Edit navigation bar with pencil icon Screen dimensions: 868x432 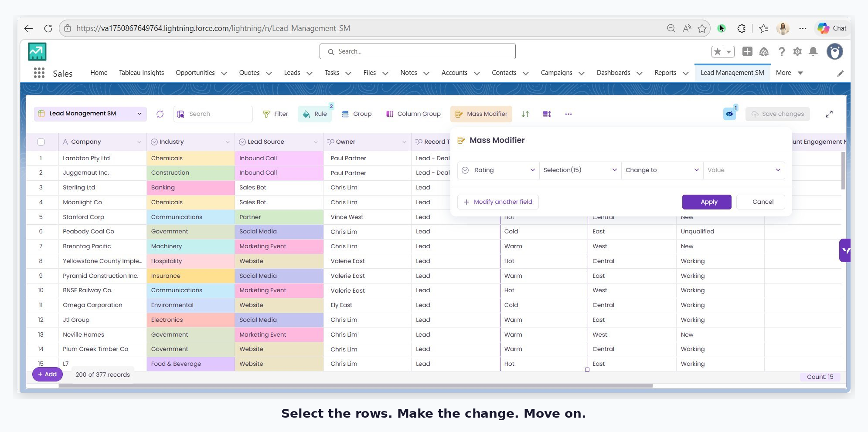(x=841, y=73)
